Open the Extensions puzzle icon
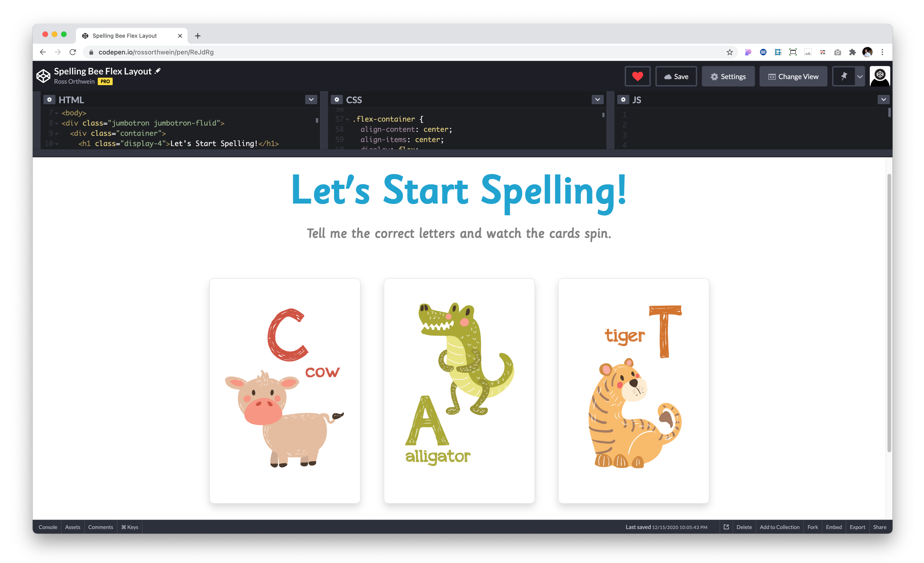This screenshot has height=563, width=924. pos(853,52)
